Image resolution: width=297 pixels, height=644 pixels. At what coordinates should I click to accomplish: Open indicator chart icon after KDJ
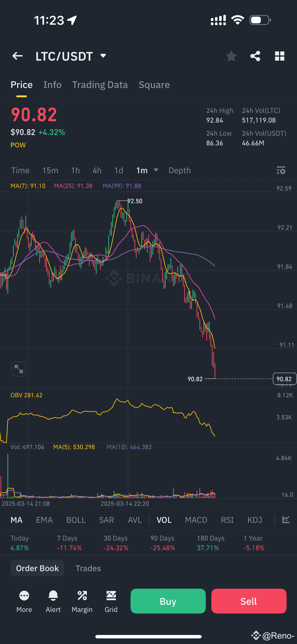click(286, 520)
